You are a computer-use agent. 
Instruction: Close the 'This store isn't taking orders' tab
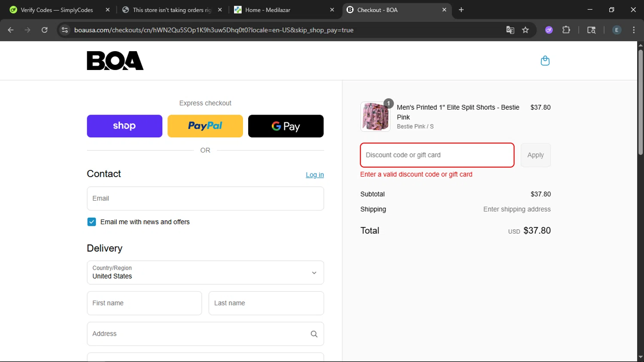point(220,10)
